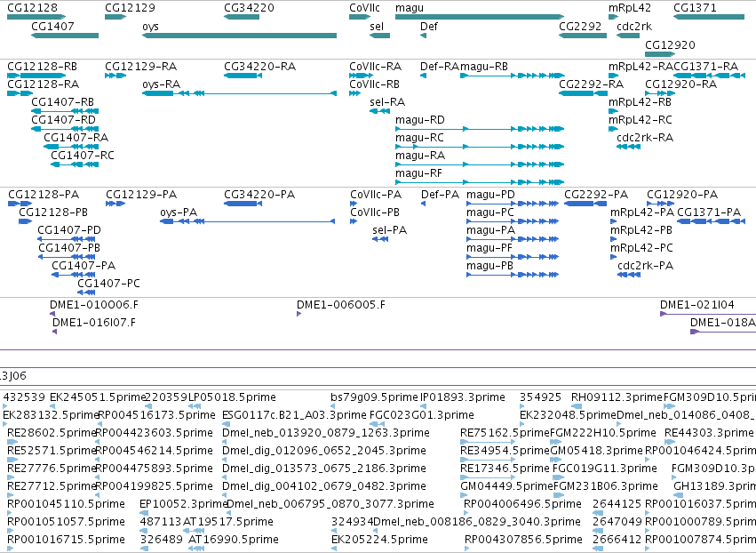Image resolution: width=756 pixels, height=553 pixels.
Task: Click the CoVIIc-RB transcript label
Action: (375, 84)
